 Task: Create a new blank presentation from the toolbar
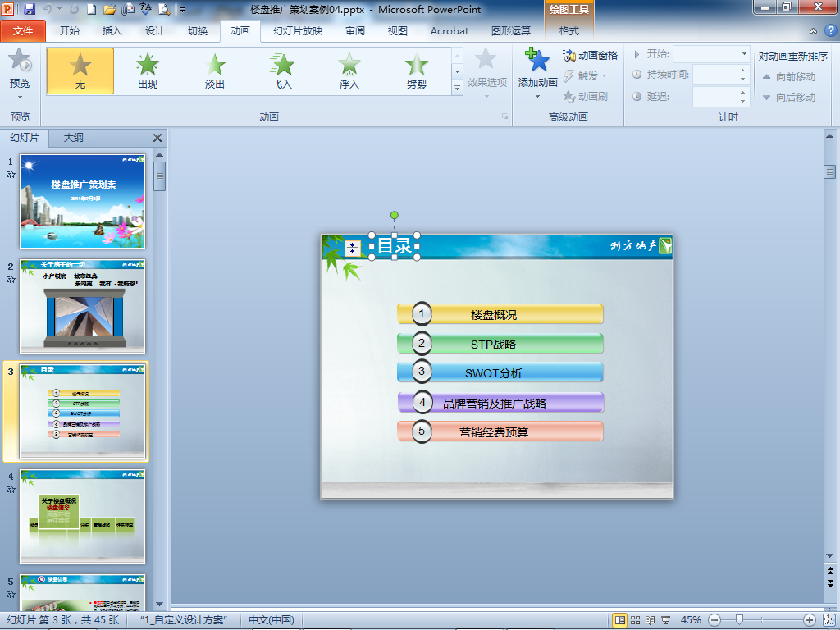pos(92,9)
